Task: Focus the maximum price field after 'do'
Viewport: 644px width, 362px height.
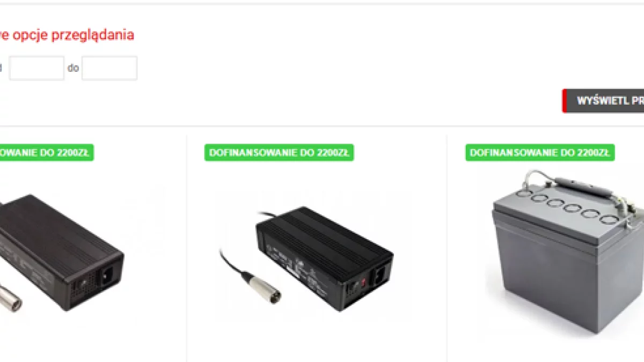Action: 109,68
